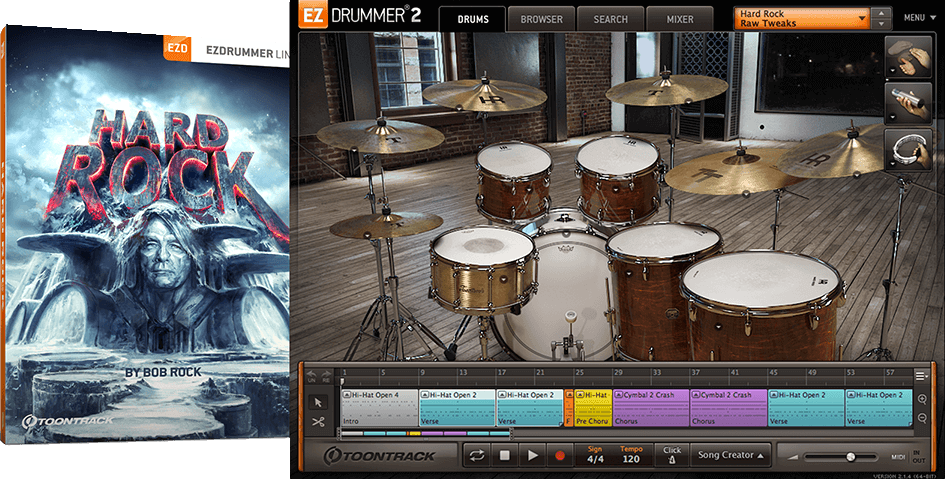Image resolution: width=945 pixels, height=479 pixels.
Task: Toggle the record button
Action: (x=560, y=456)
